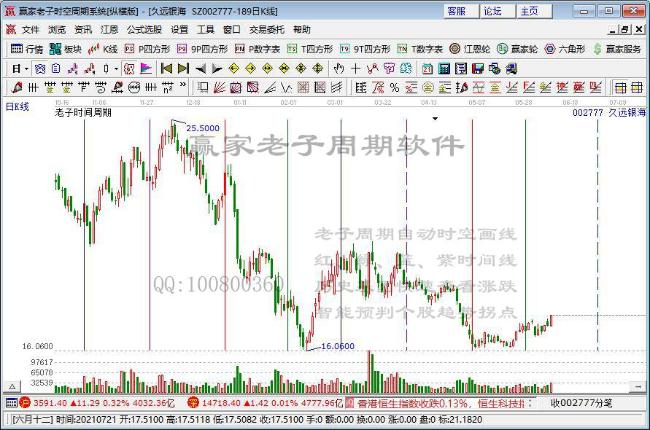This screenshot has width=650, height=430.
Task: Step chart left with black left arrow
Action: (201, 68)
